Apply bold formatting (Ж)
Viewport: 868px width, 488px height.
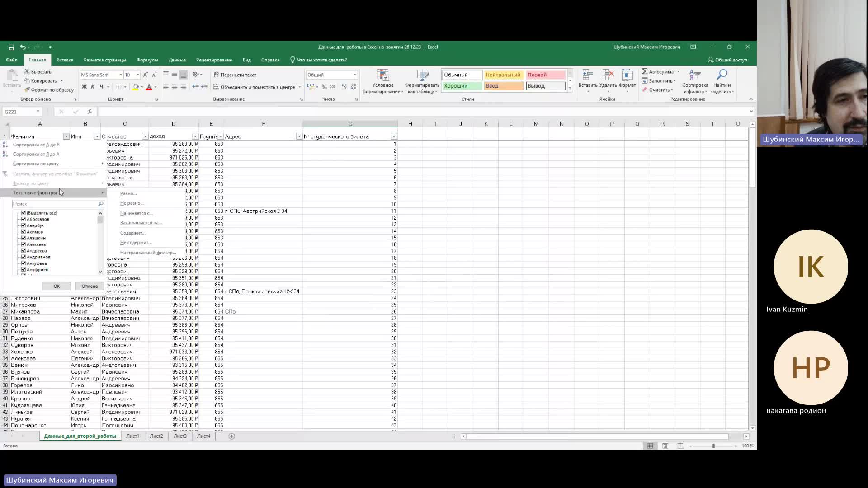tap(84, 87)
